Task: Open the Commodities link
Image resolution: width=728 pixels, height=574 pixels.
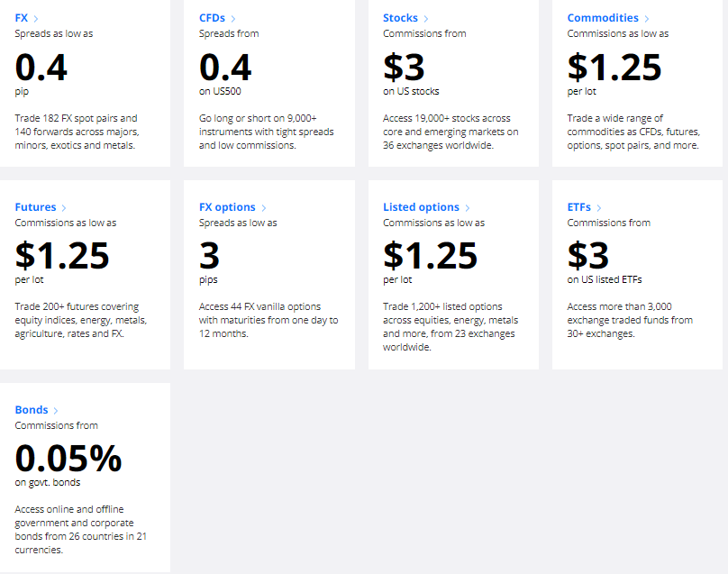Action: [603, 18]
